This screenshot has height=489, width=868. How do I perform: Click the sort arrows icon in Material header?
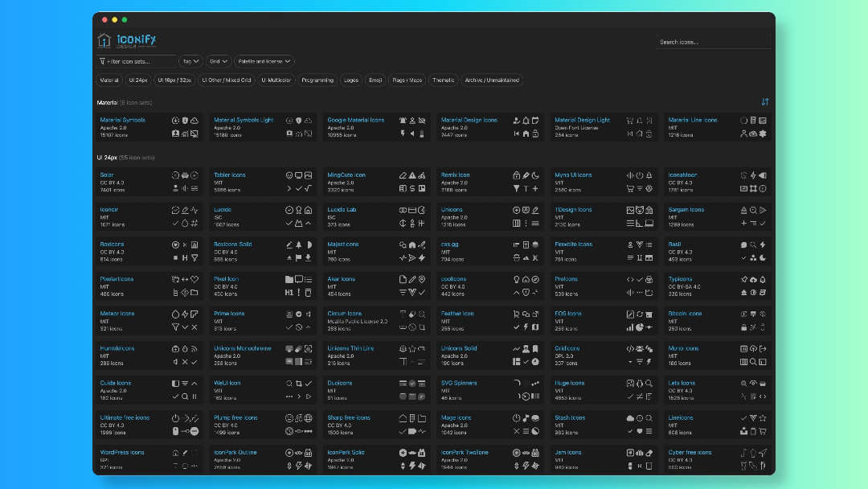point(765,102)
